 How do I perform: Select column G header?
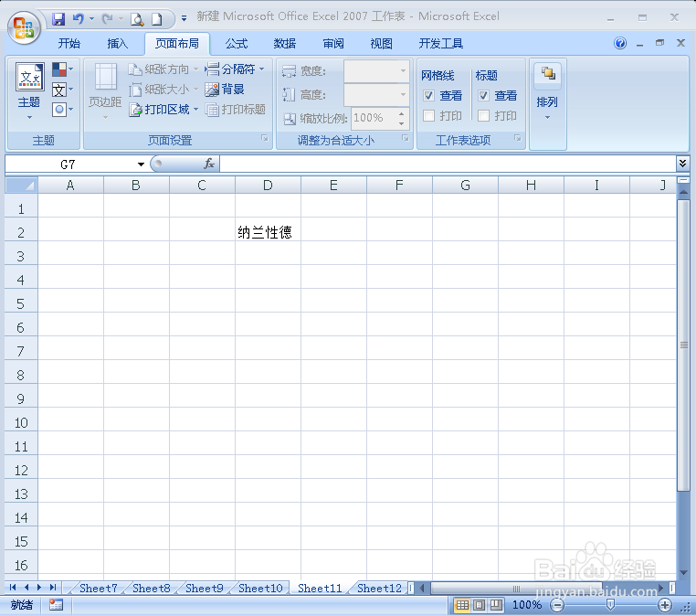pos(465,186)
